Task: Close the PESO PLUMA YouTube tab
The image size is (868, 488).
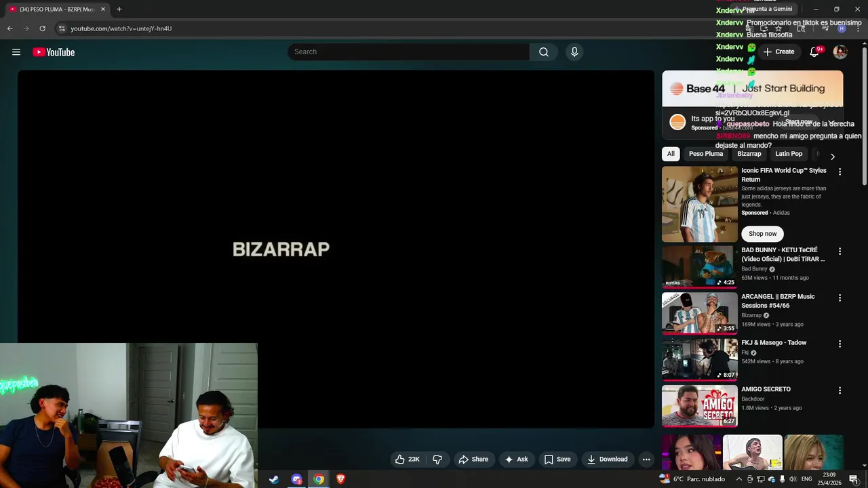Action: click(103, 9)
